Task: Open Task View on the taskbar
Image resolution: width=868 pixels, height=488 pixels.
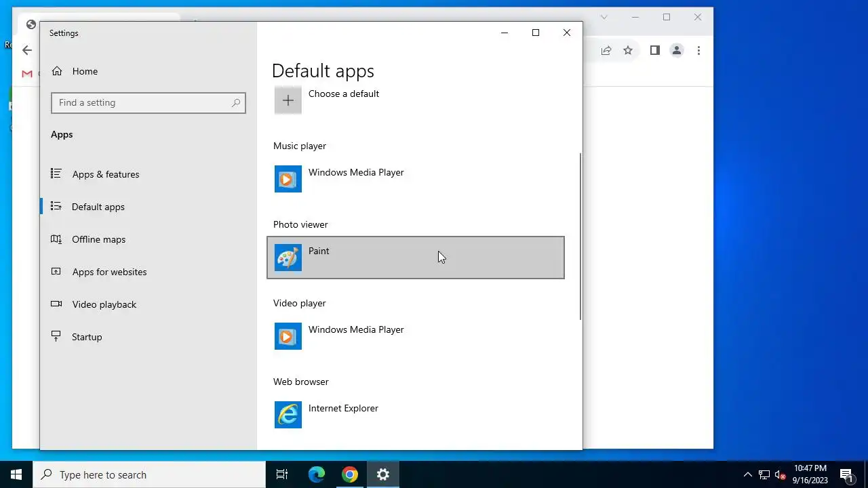Action: [282, 474]
